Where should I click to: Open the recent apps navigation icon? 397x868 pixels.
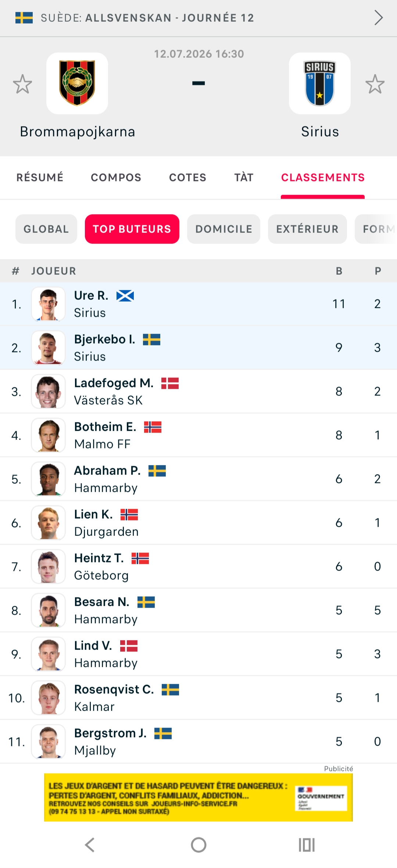[x=307, y=845]
